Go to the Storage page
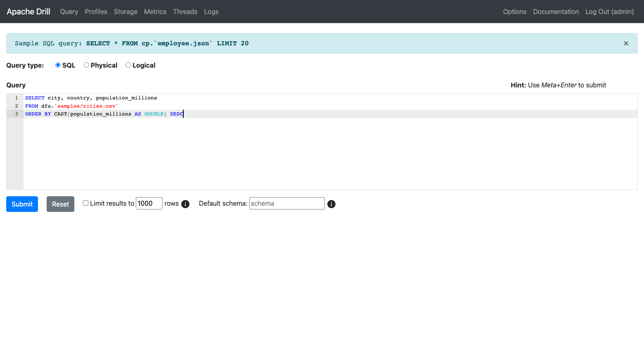Viewport: 644px width, 362px height. point(125,12)
